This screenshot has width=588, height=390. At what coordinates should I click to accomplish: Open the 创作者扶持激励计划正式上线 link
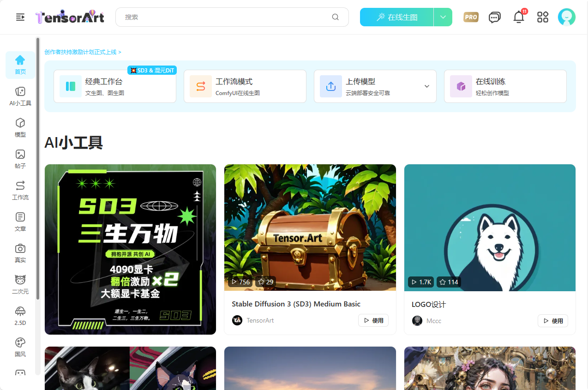(83, 52)
